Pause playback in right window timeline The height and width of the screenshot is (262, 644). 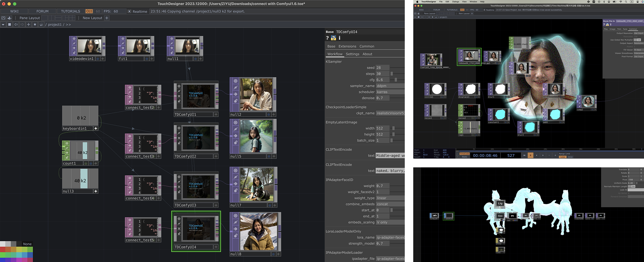[530, 155]
